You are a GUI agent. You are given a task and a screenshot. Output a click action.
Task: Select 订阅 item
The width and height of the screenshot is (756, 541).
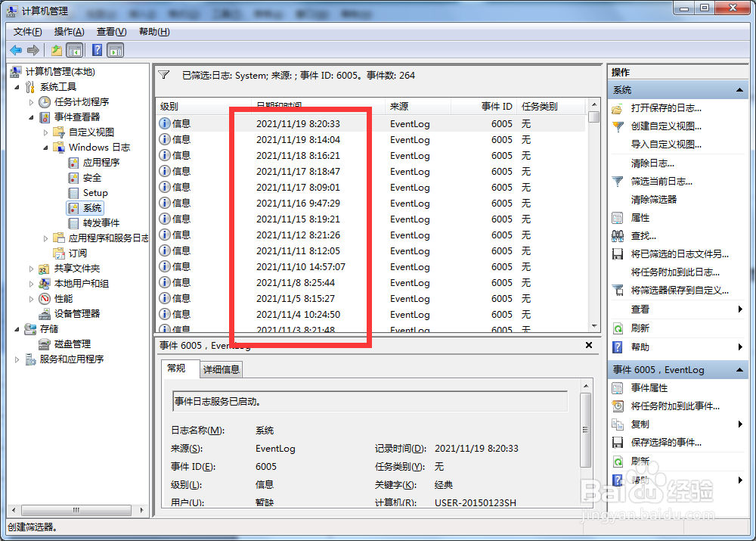pos(77,253)
